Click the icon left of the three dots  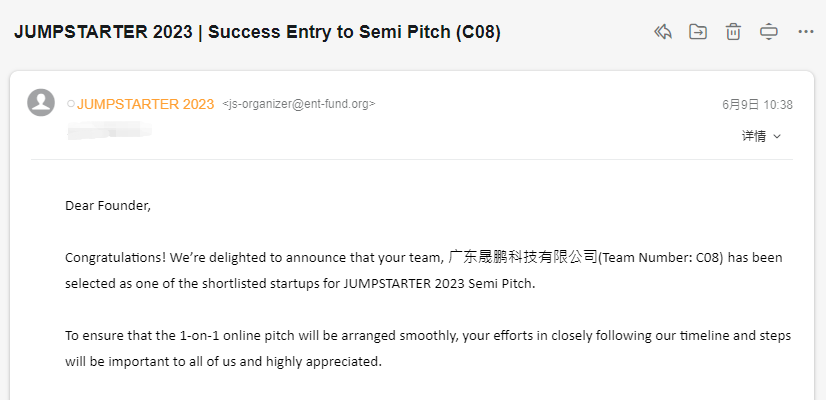pos(769,32)
